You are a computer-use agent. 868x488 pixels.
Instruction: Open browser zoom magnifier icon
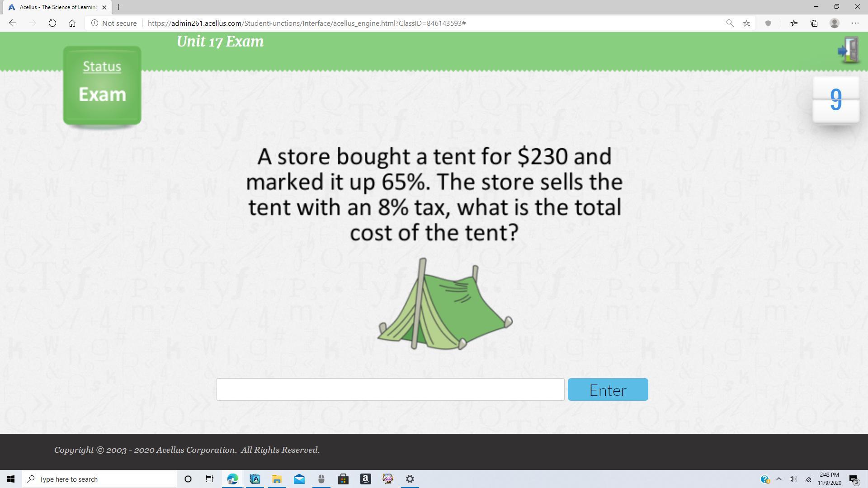coord(730,23)
